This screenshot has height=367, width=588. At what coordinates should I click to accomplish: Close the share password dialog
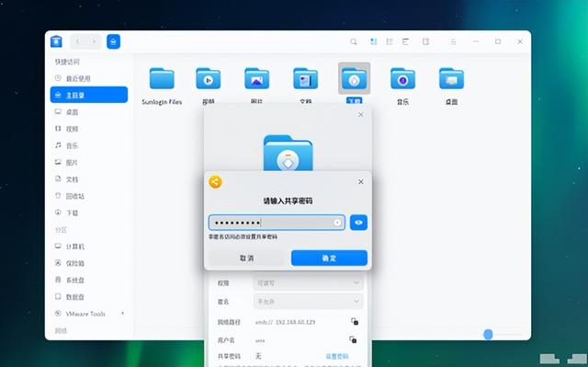coord(361,182)
